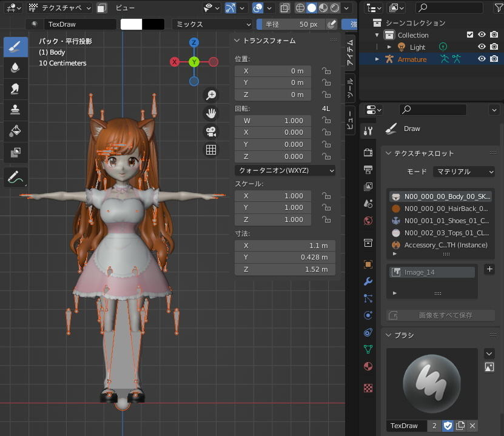
Task: Open the Modifier properties wrench tab
Action: click(x=368, y=281)
